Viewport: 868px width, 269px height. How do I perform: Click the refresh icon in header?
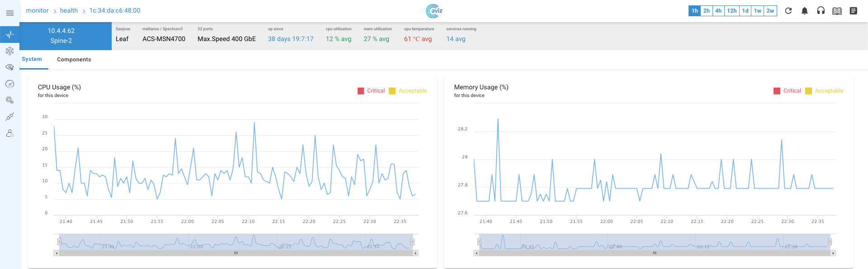[788, 11]
